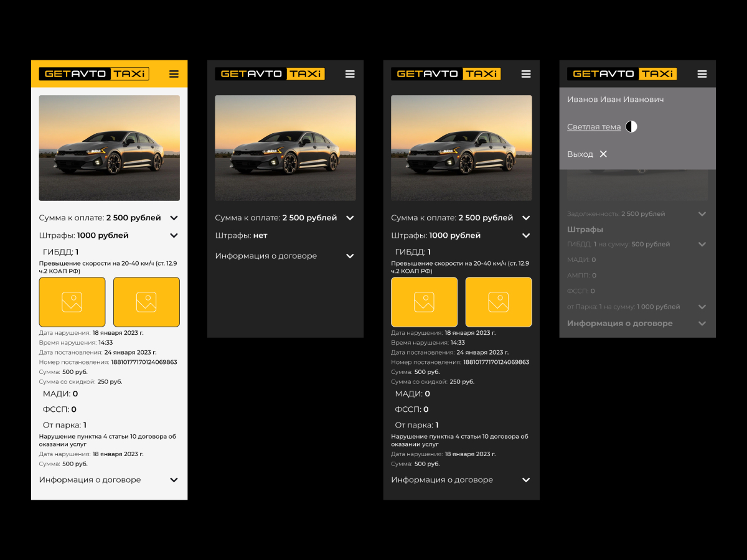Open second photo placeholder on dark fines screen
This screenshot has height=560, width=747.
499,302
